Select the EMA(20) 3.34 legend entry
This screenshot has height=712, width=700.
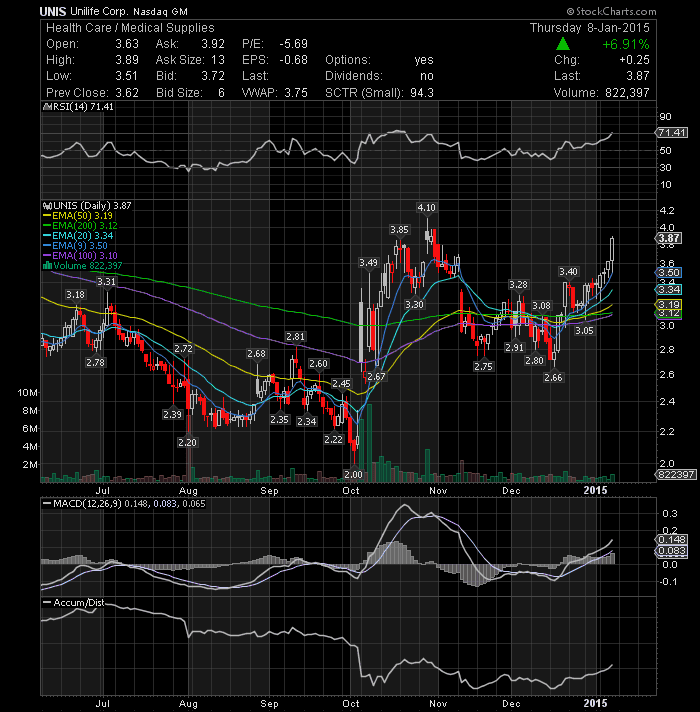[83, 236]
